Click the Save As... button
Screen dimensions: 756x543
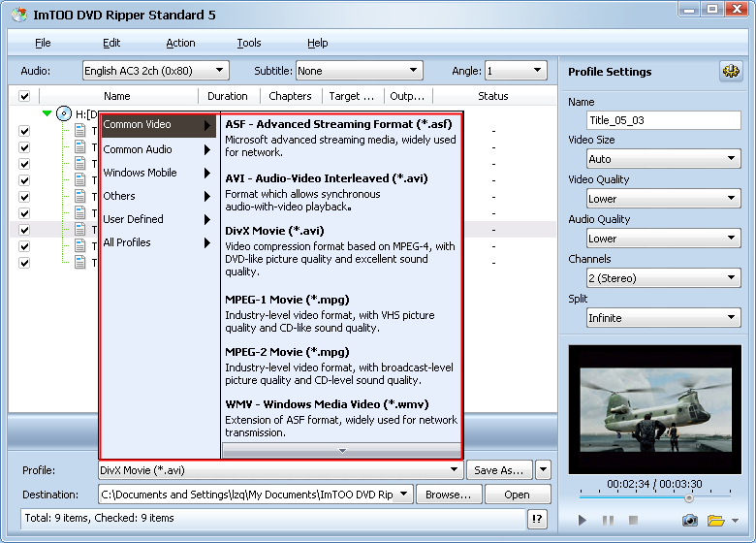click(x=499, y=469)
